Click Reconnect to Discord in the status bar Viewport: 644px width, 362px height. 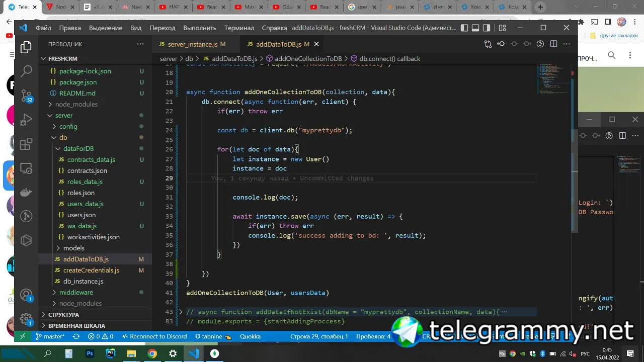pos(154,336)
